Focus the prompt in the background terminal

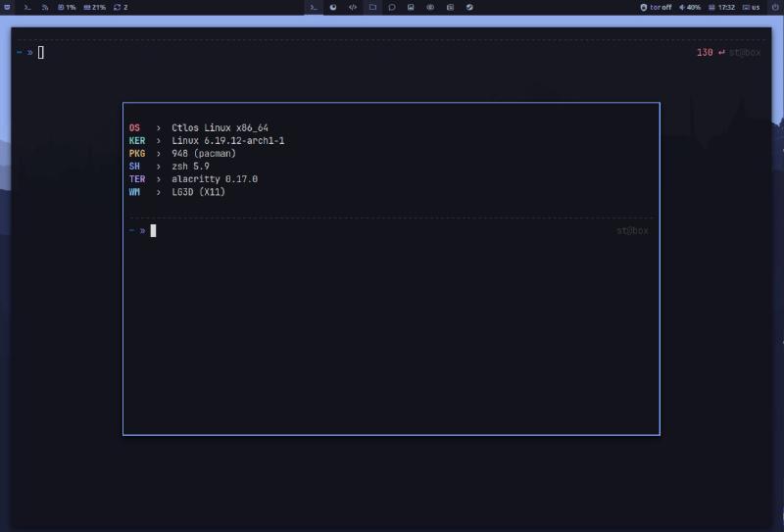coord(41,52)
